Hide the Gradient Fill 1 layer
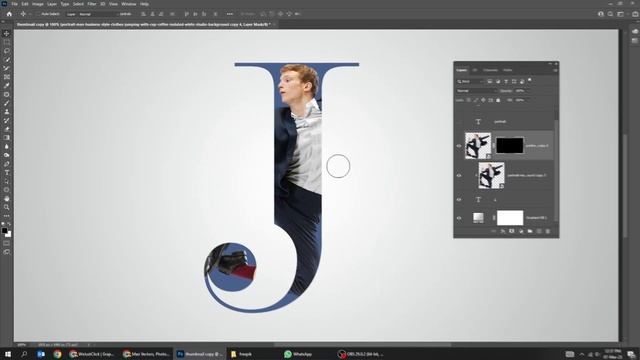640x360 pixels. point(459,218)
